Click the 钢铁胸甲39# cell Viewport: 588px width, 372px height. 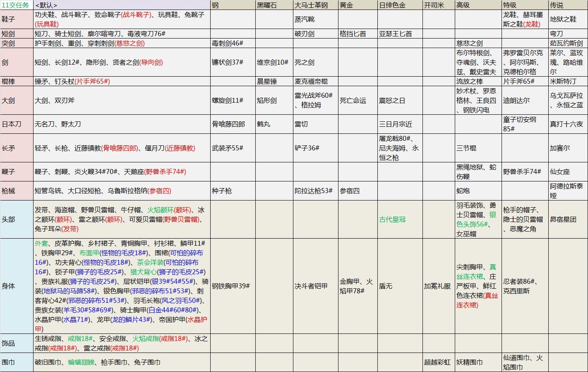[x=231, y=286]
